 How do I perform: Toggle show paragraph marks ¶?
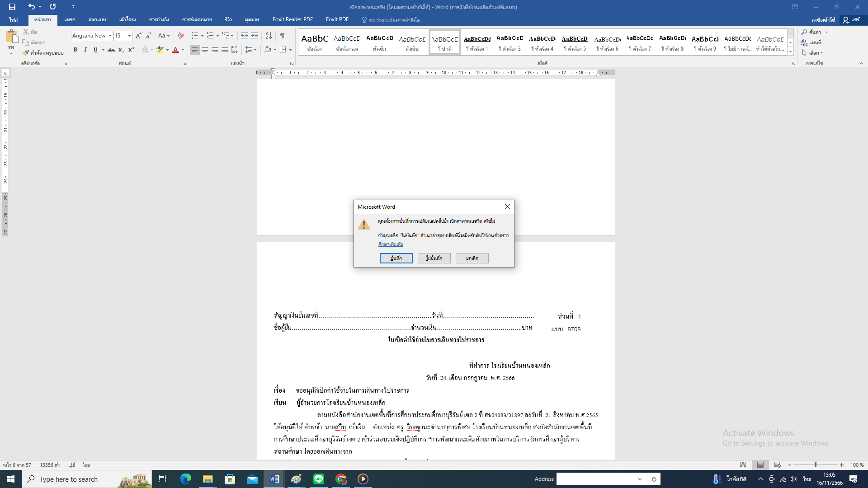283,36
